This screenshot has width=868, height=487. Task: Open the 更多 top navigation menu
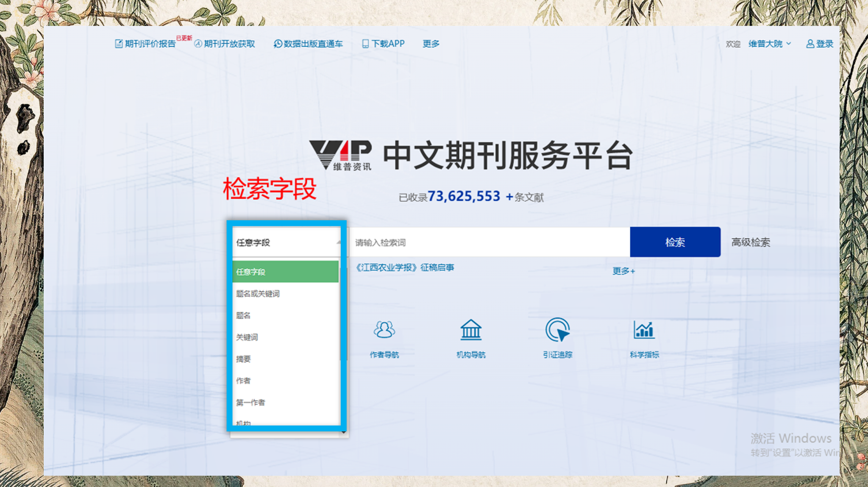[x=431, y=44]
